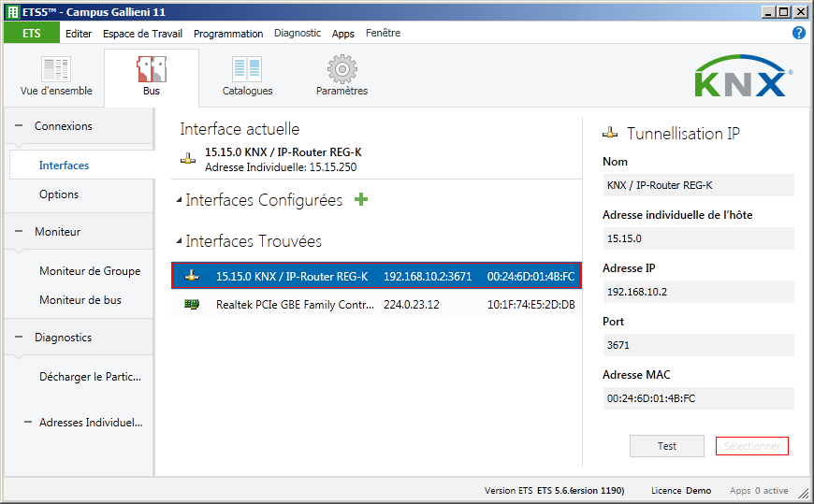Click the KNX logo
The image size is (814, 504).
point(744,76)
